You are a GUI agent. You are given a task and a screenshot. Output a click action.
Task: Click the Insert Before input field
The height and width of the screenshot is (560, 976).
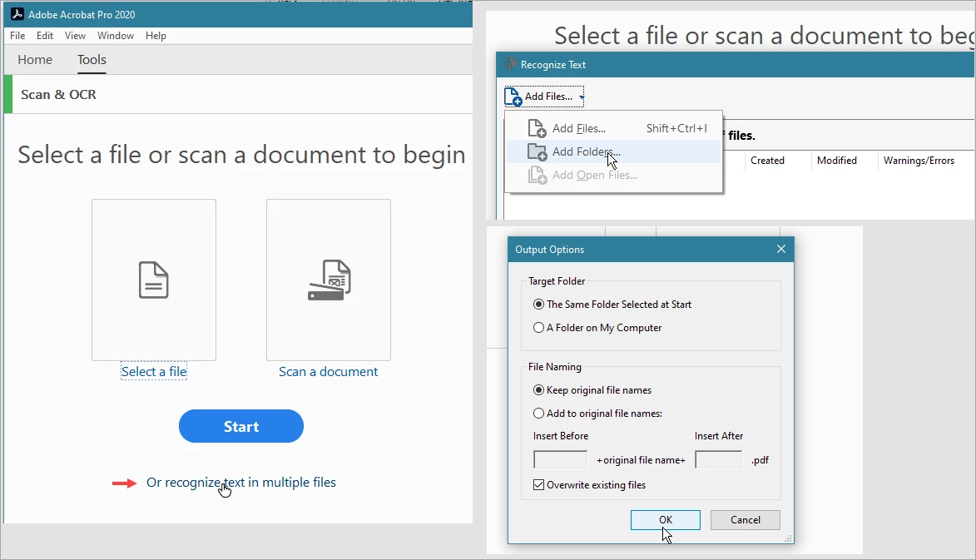[x=560, y=460]
